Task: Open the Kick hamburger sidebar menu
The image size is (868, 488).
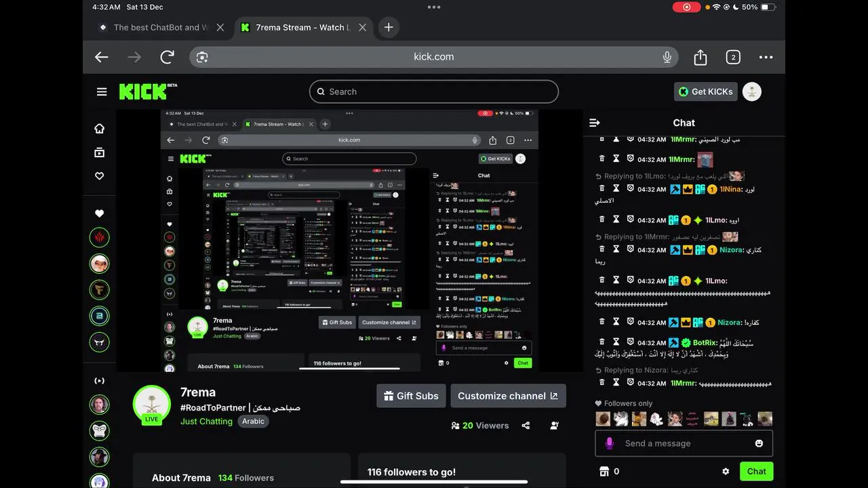Action: click(x=102, y=91)
